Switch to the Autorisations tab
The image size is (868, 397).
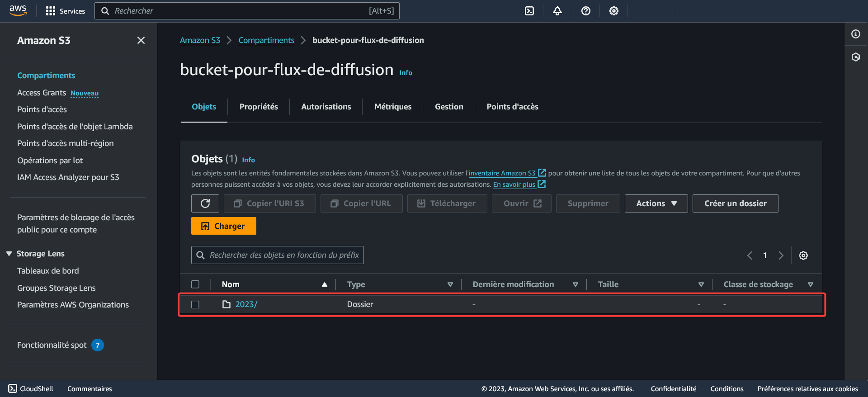pos(326,107)
